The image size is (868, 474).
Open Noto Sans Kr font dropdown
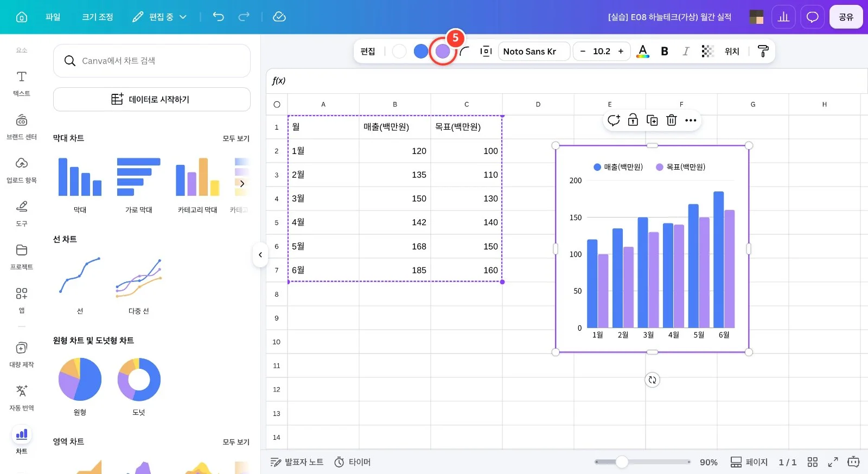click(534, 51)
